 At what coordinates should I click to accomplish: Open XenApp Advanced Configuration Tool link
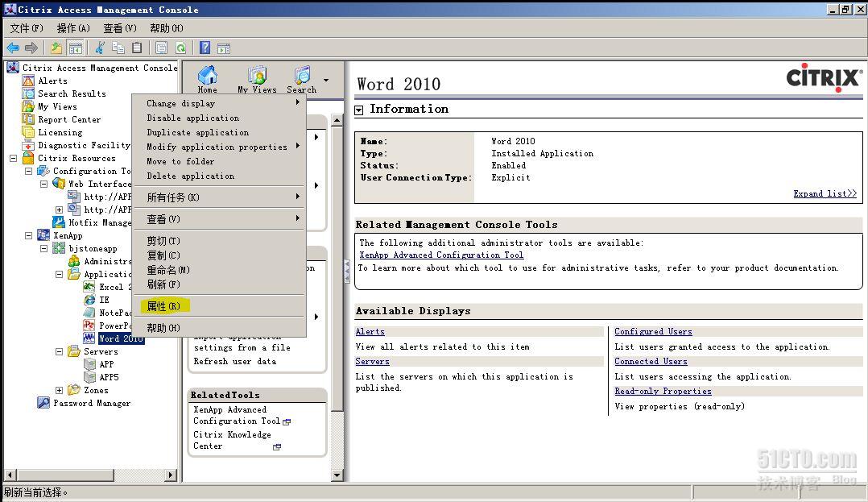(441, 255)
